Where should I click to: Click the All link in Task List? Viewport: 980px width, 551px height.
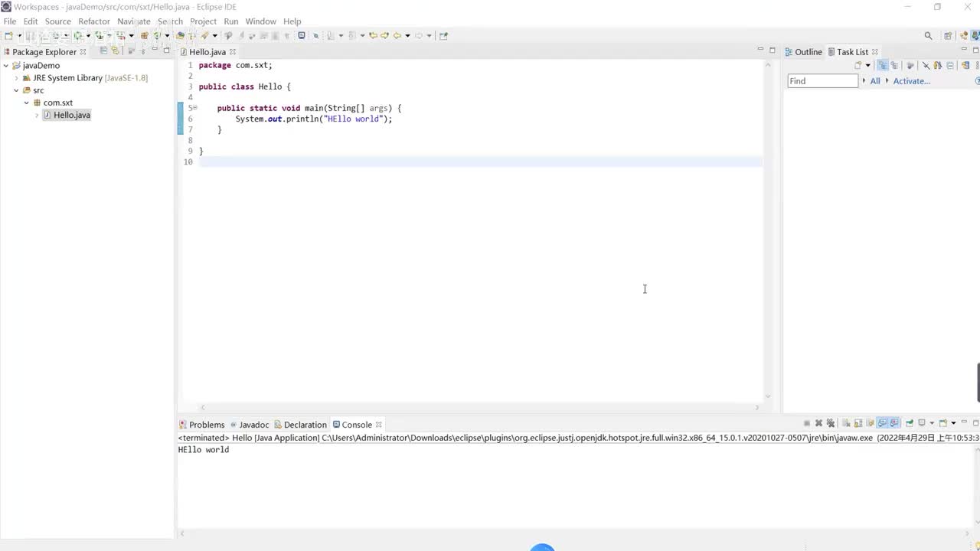tap(875, 81)
